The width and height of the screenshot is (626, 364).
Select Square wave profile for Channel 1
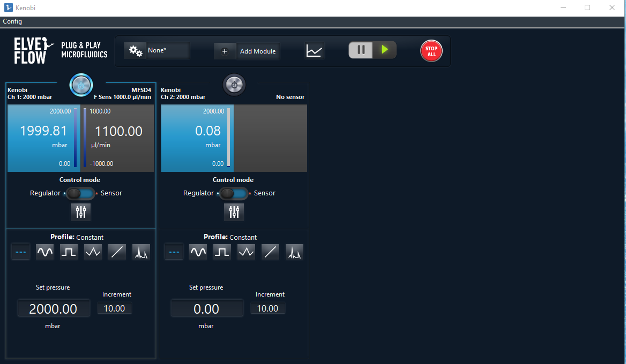(69, 252)
